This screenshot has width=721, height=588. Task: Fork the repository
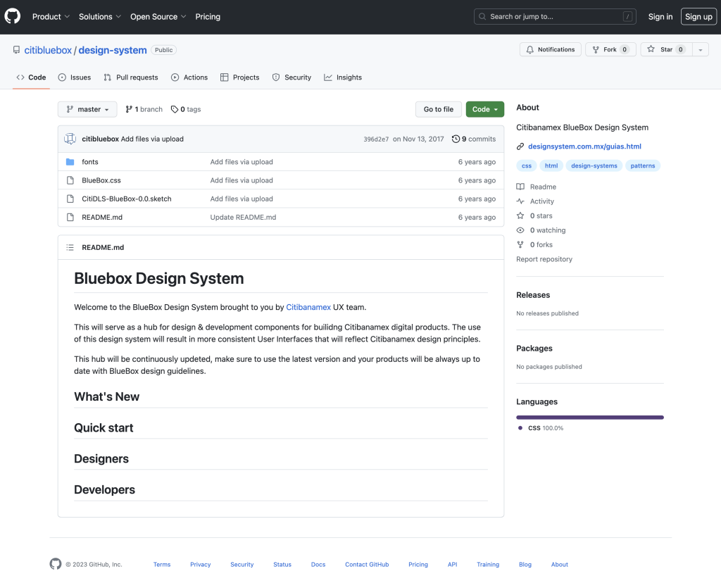tap(610, 50)
